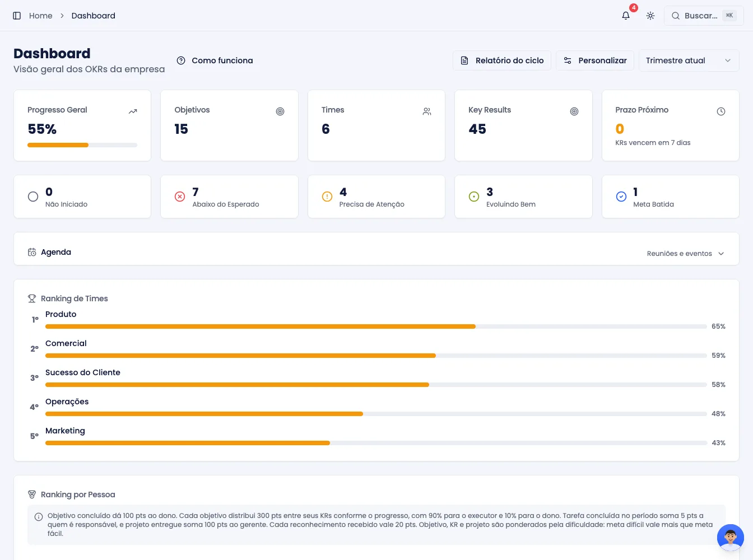Select the Marketing team name
The width and height of the screenshot is (753, 560).
pyautogui.click(x=65, y=431)
